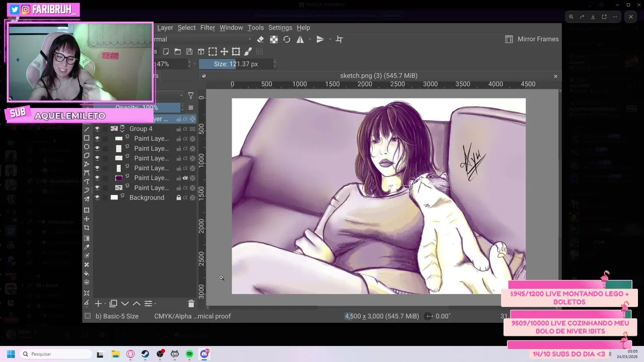Hide the Paint Layer with purple thumbnail

point(97,178)
